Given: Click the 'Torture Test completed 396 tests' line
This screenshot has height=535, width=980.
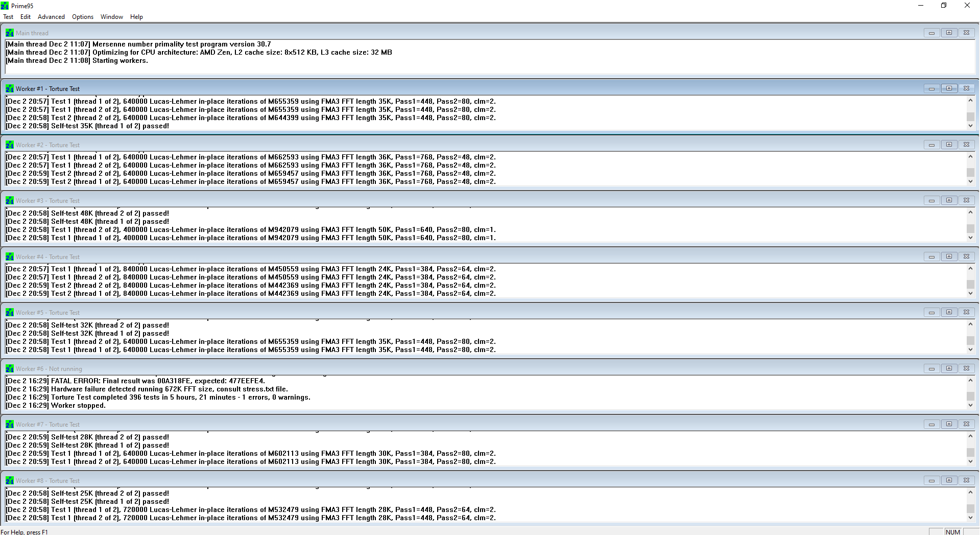Looking at the screenshot, I should [x=158, y=398].
